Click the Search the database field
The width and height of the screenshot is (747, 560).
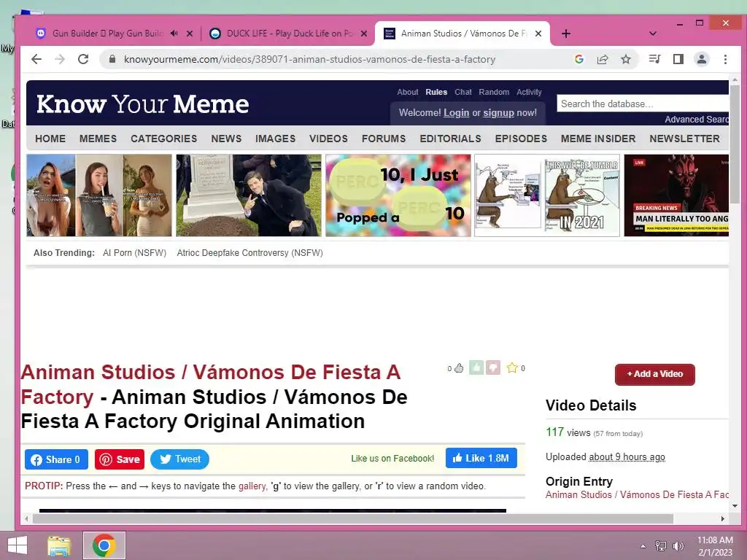(643, 104)
